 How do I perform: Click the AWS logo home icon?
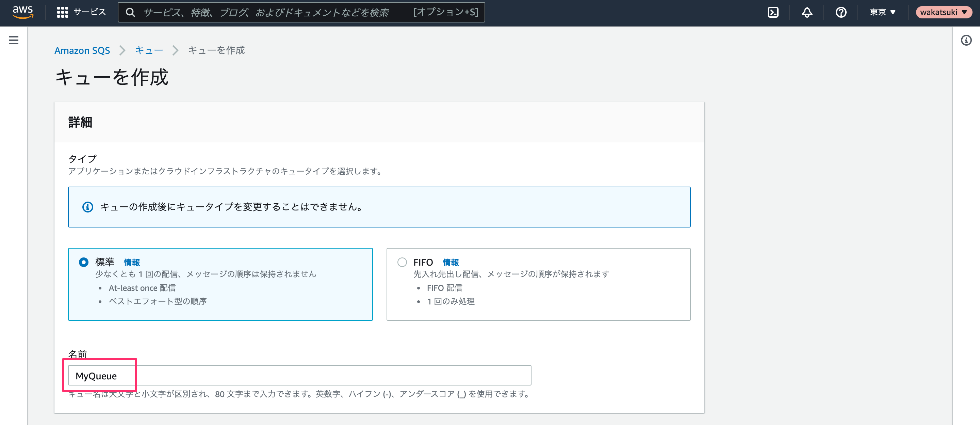point(23,12)
